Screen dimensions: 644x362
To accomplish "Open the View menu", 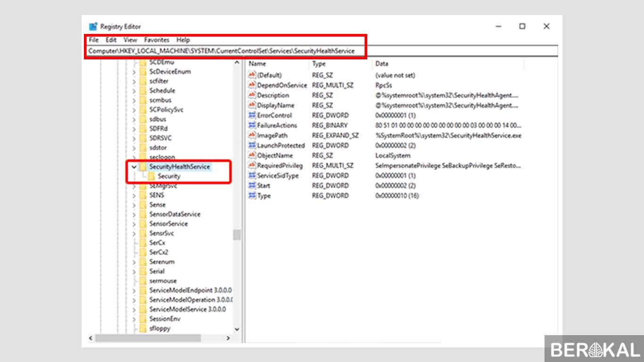I will (130, 40).
